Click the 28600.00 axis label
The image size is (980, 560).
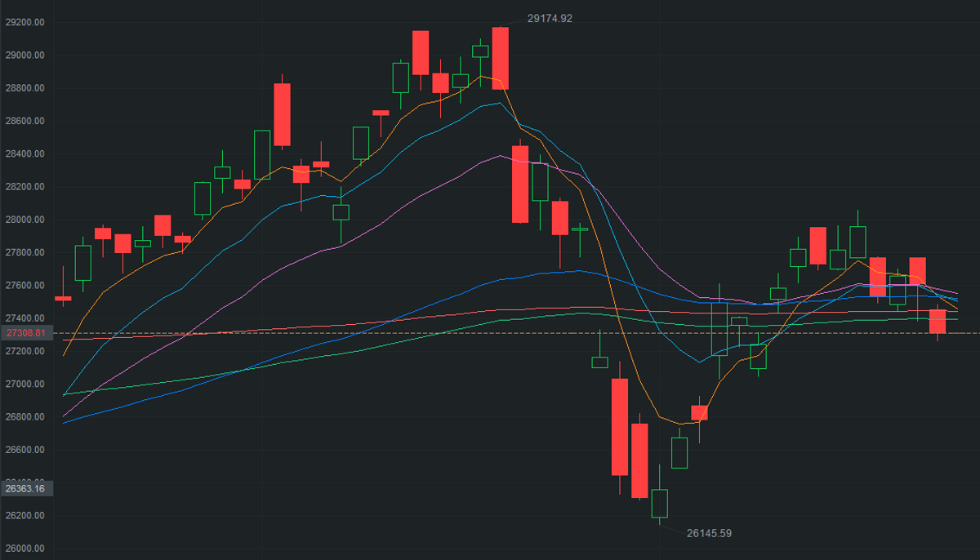[x=27, y=121]
